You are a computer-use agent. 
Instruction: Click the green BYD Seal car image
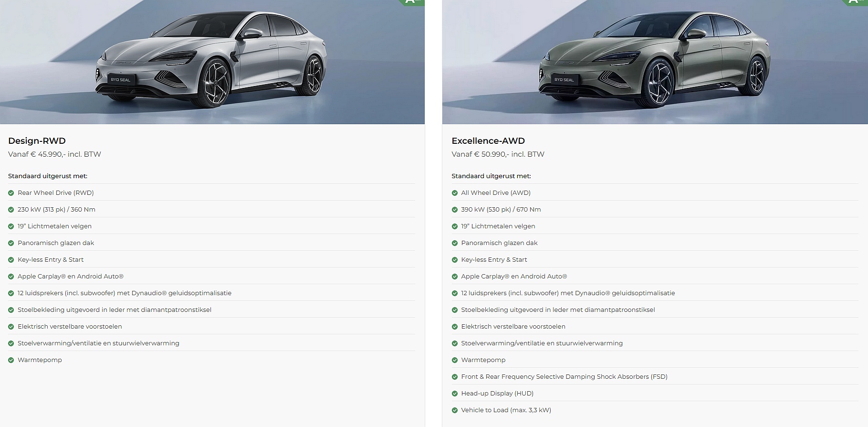coord(655,62)
